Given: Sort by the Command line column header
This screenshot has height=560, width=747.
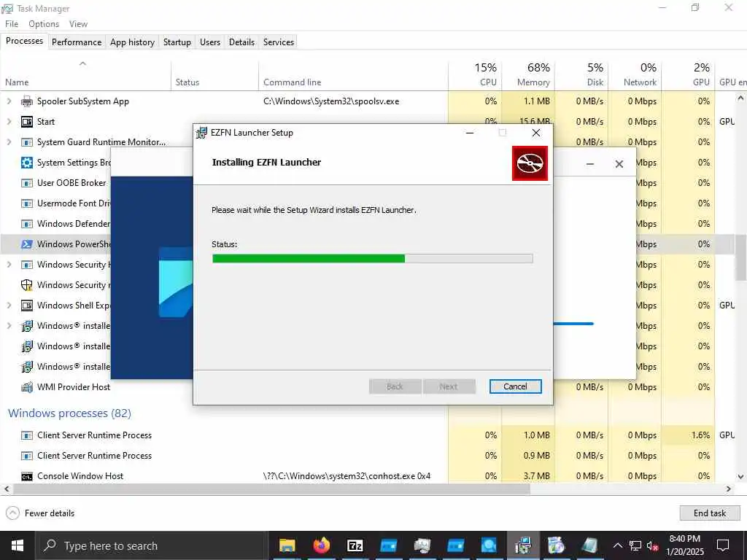Looking at the screenshot, I should (x=353, y=76).
